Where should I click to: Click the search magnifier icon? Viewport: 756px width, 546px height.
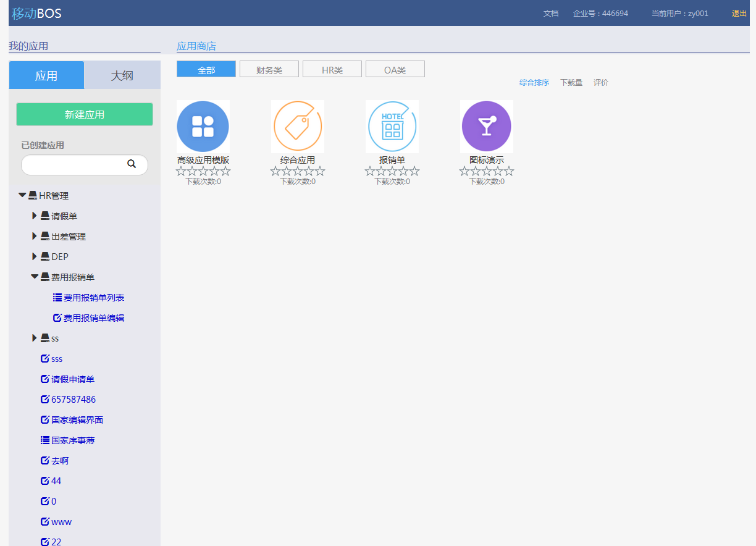tap(132, 164)
